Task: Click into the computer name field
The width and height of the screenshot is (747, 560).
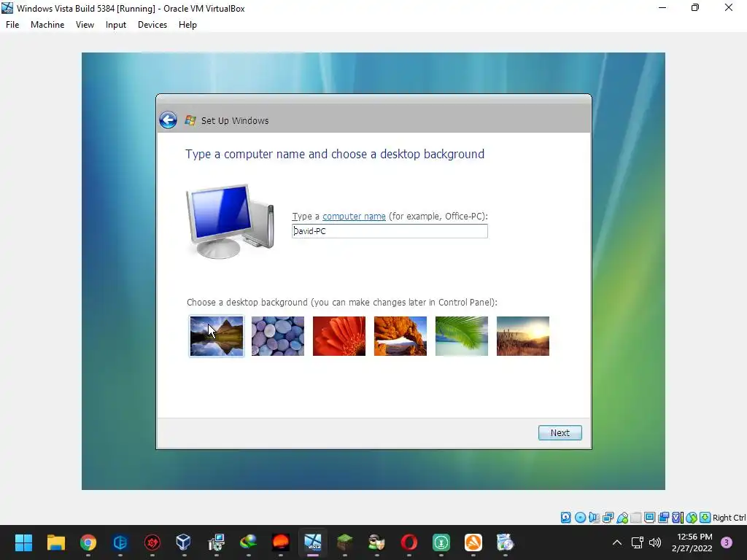Action: tap(390, 231)
